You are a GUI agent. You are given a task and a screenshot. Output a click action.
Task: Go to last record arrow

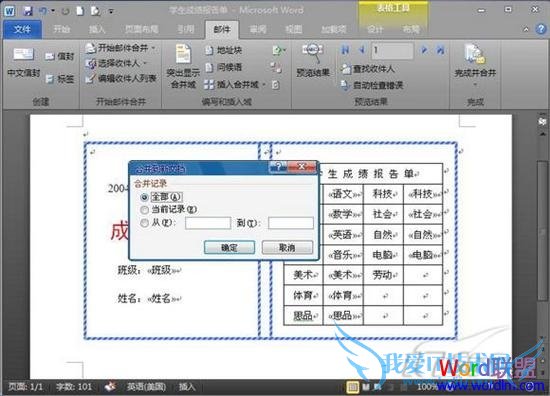440,50
